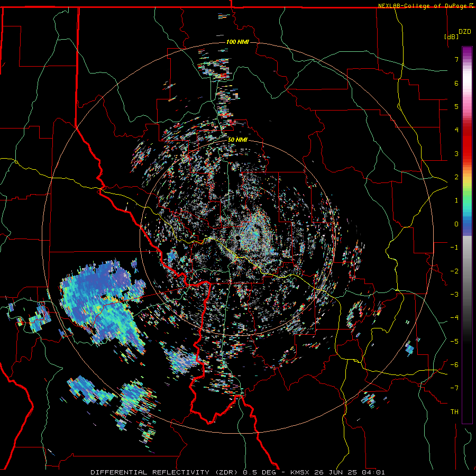Click the -6 value on color scale
The width and height of the screenshot is (476, 476).
click(x=454, y=365)
